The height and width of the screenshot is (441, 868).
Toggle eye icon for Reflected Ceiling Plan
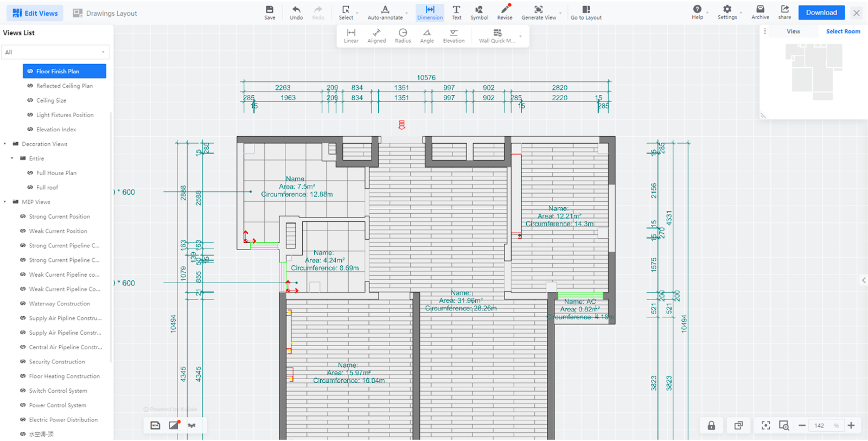[30, 86]
